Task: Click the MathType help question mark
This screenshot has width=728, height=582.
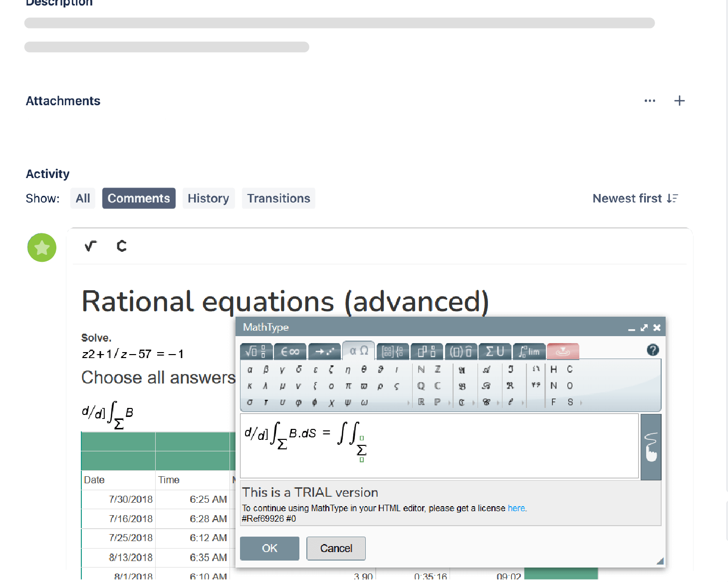Action: (x=653, y=350)
